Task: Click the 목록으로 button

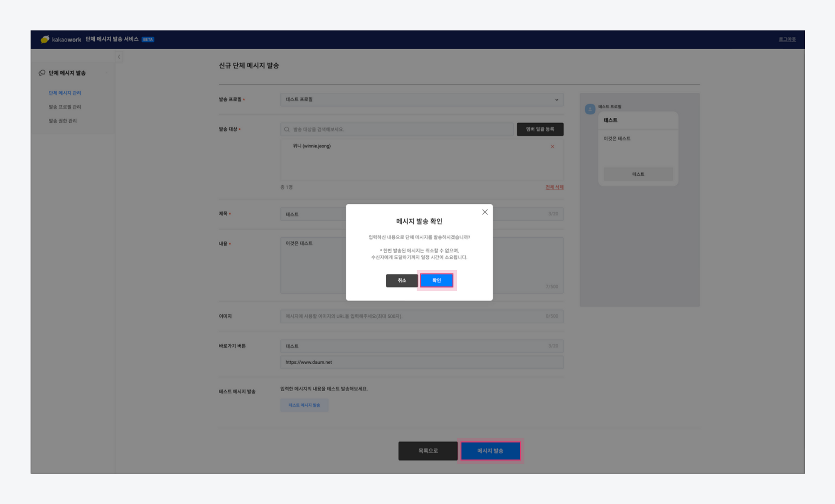Action: point(428,451)
